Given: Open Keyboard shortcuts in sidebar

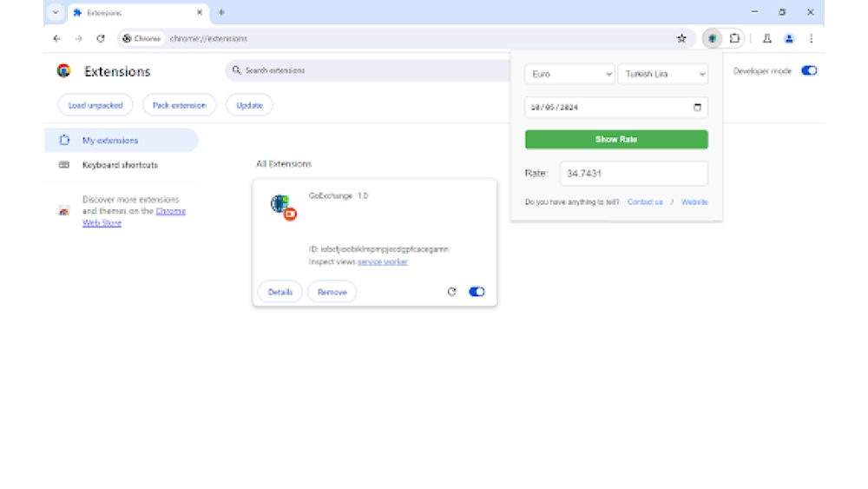Looking at the screenshot, I should pos(121,165).
